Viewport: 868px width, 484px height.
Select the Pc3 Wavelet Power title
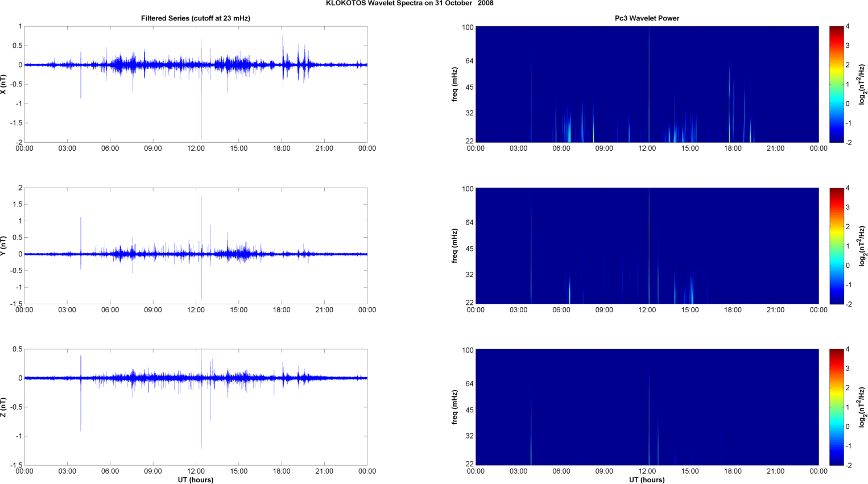[x=647, y=18]
